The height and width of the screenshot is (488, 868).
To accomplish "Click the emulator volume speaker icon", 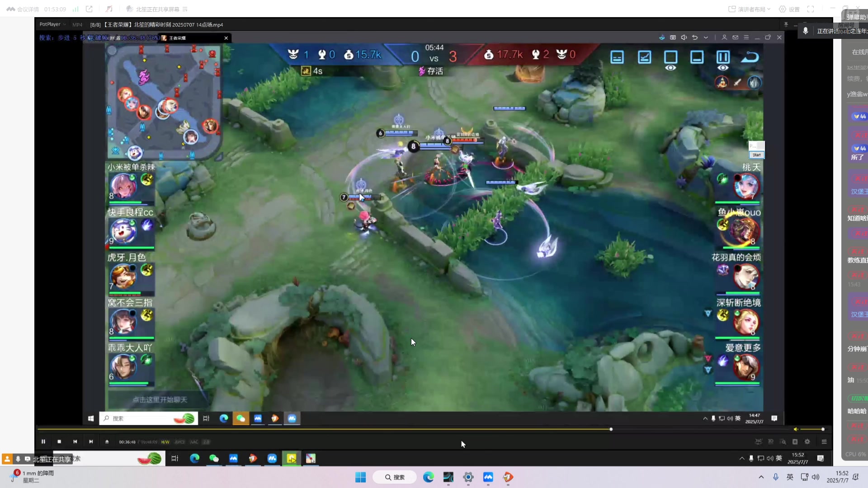I will click(684, 38).
